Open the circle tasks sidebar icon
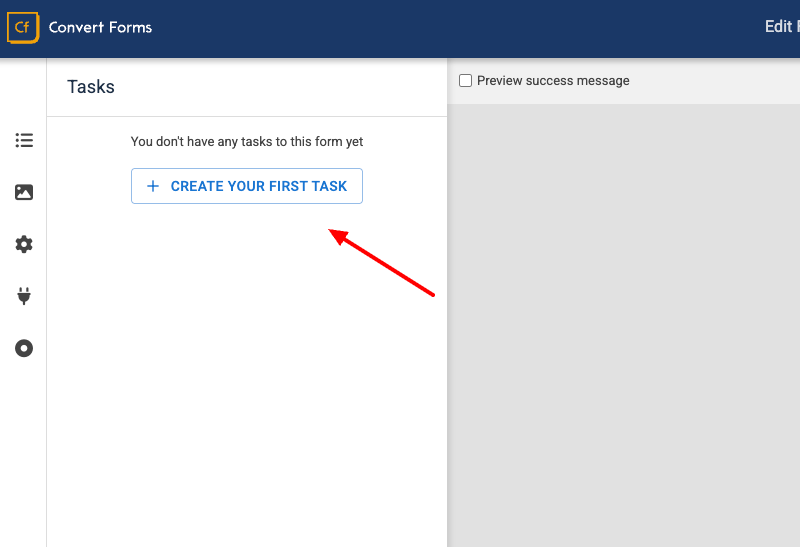Screen dimensions: 800x547 click(x=24, y=349)
